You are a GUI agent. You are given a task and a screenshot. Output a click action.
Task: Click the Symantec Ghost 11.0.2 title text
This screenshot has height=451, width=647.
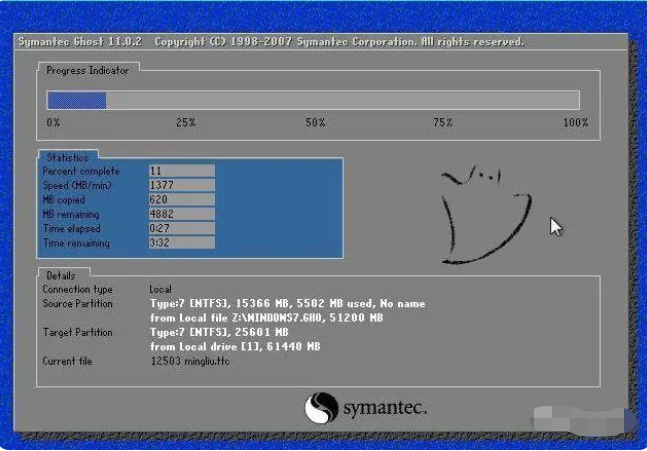tap(79, 42)
